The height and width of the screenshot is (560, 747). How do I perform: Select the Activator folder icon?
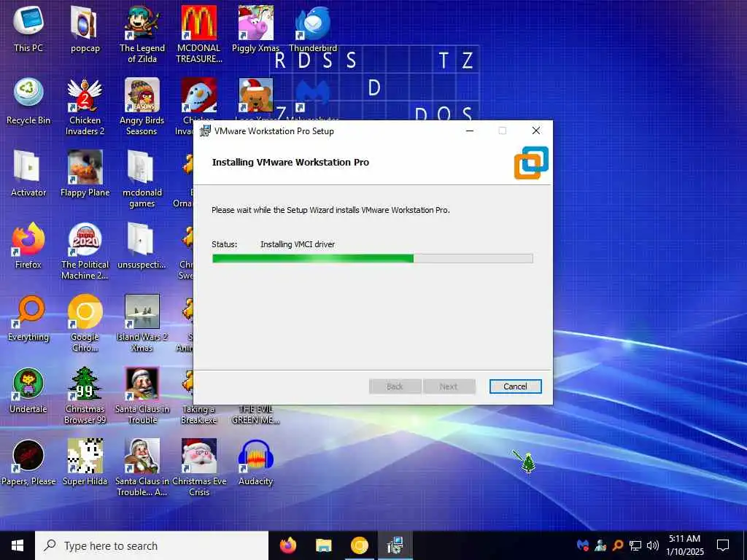[28, 174]
